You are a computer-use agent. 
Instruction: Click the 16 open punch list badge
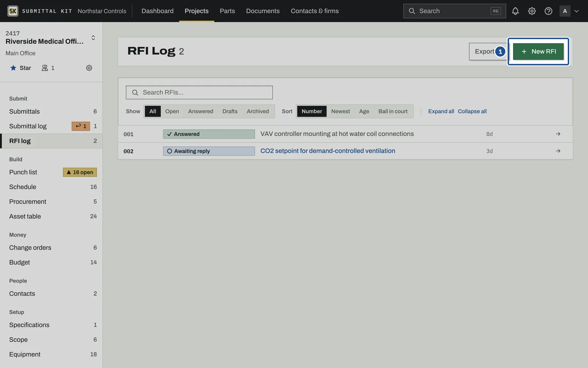click(80, 172)
